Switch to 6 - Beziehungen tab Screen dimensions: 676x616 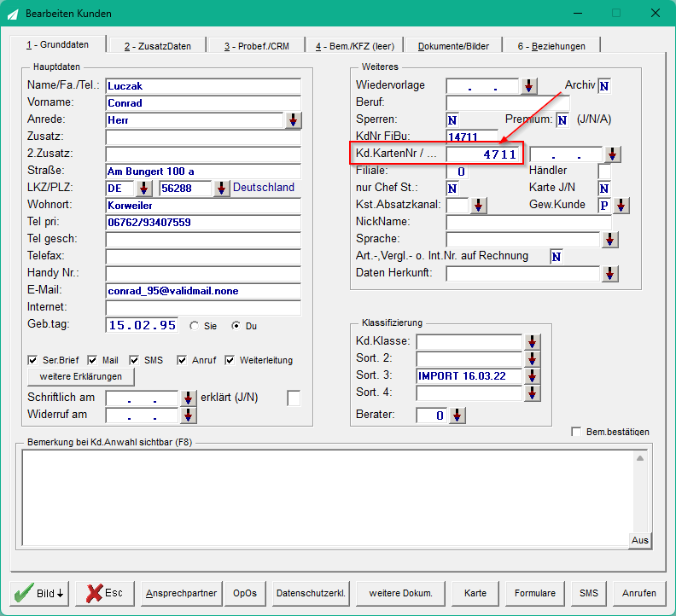(x=552, y=46)
